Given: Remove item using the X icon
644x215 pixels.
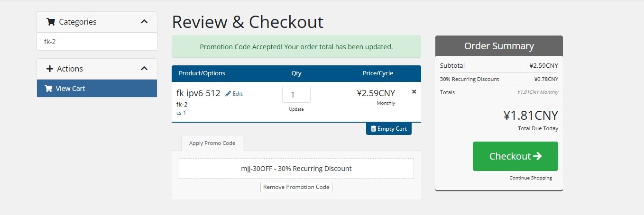Looking at the screenshot, I should click(x=414, y=92).
